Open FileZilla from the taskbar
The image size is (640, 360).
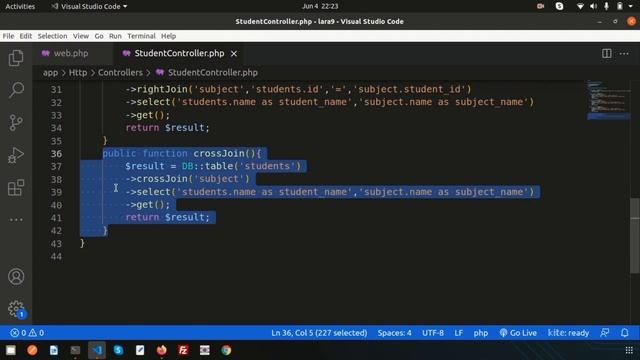coord(183,350)
